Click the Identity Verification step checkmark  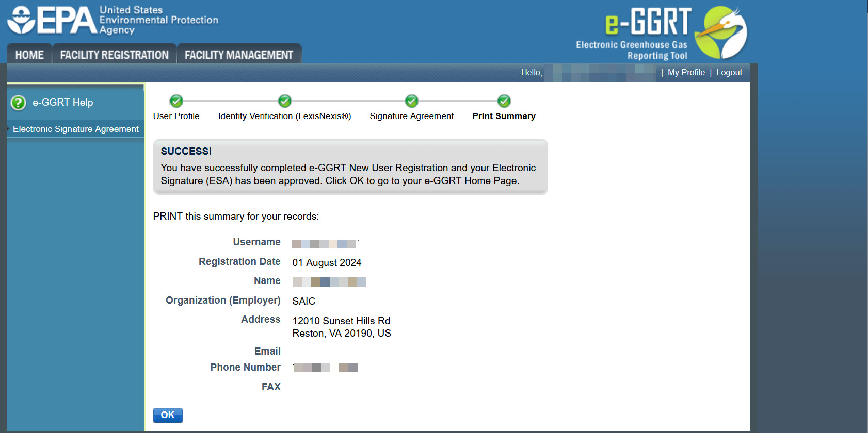(285, 101)
